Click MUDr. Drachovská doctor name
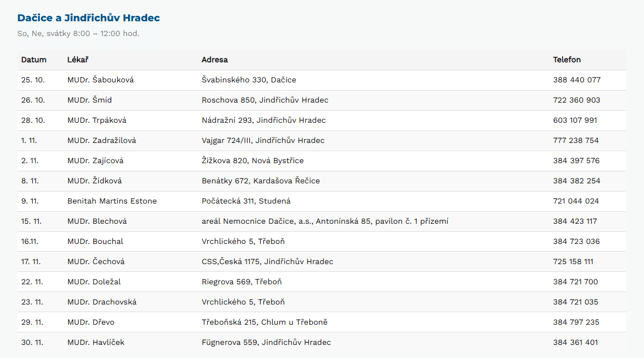The width and height of the screenshot is (644, 358). point(102,302)
